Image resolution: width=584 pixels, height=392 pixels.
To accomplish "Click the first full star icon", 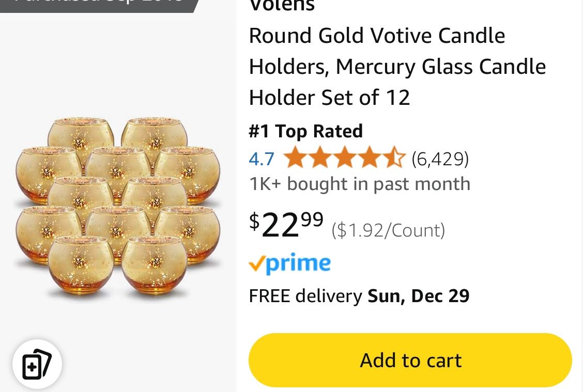I will click(x=296, y=158).
